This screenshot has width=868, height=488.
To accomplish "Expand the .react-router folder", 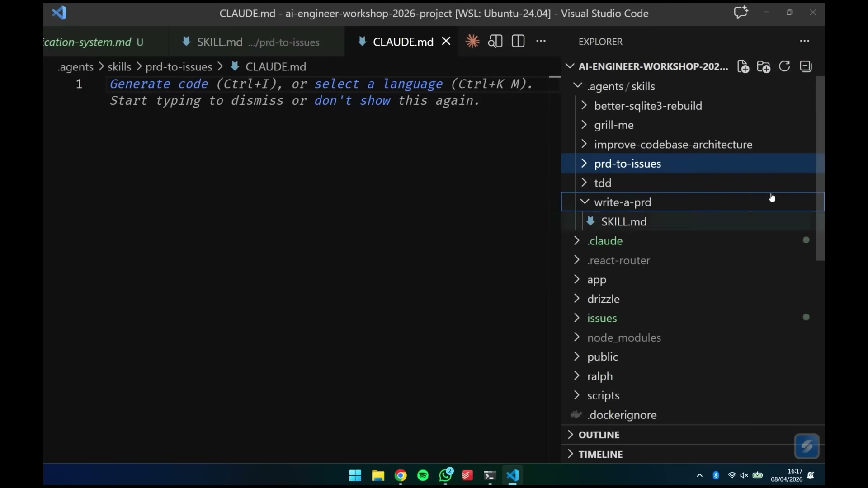I will pos(692,260).
